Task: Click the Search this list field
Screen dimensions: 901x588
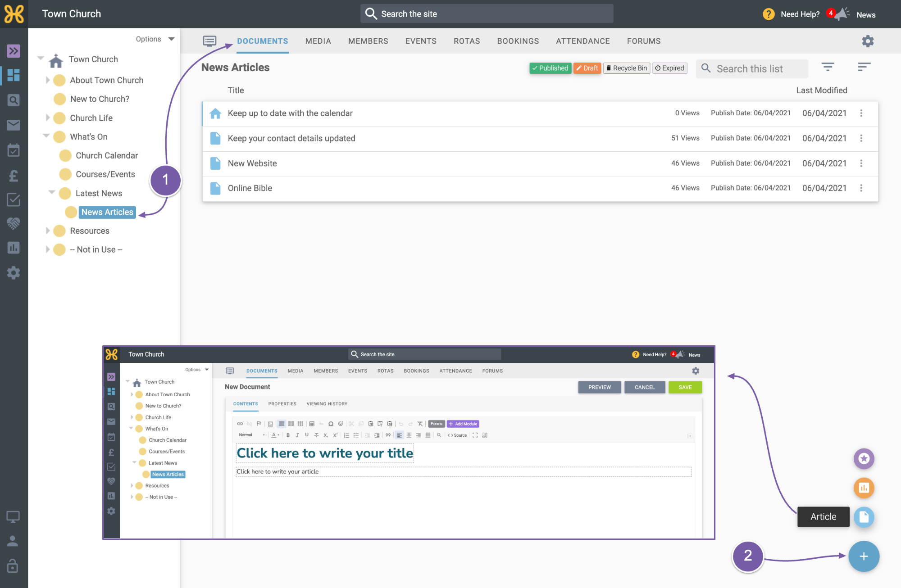Action: click(x=752, y=68)
